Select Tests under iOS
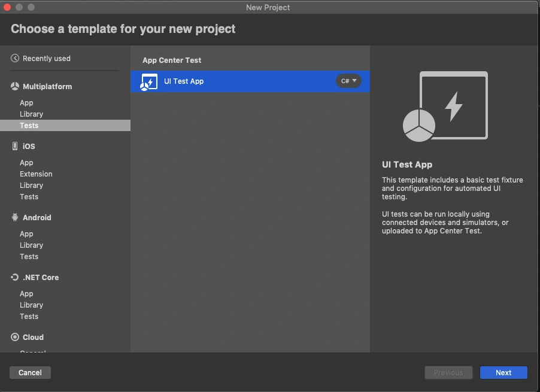 29,196
